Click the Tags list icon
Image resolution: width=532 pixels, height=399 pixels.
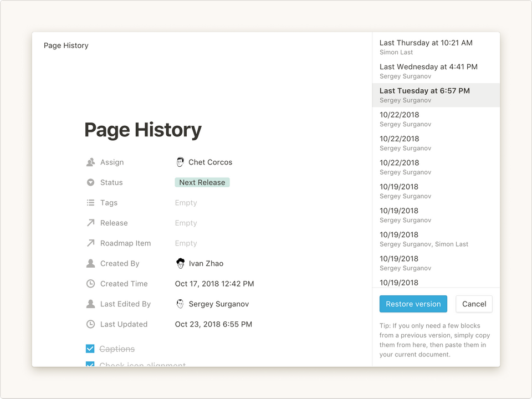click(90, 203)
